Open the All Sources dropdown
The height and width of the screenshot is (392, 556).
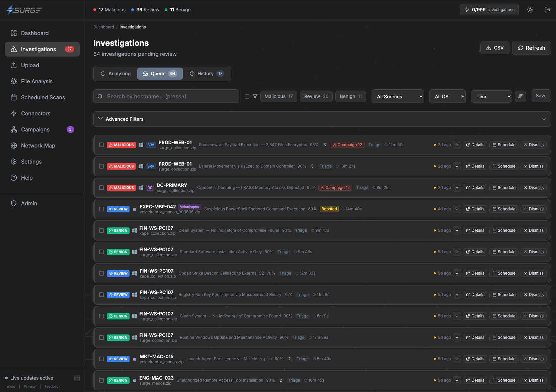pyautogui.click(x=397, y=96)
